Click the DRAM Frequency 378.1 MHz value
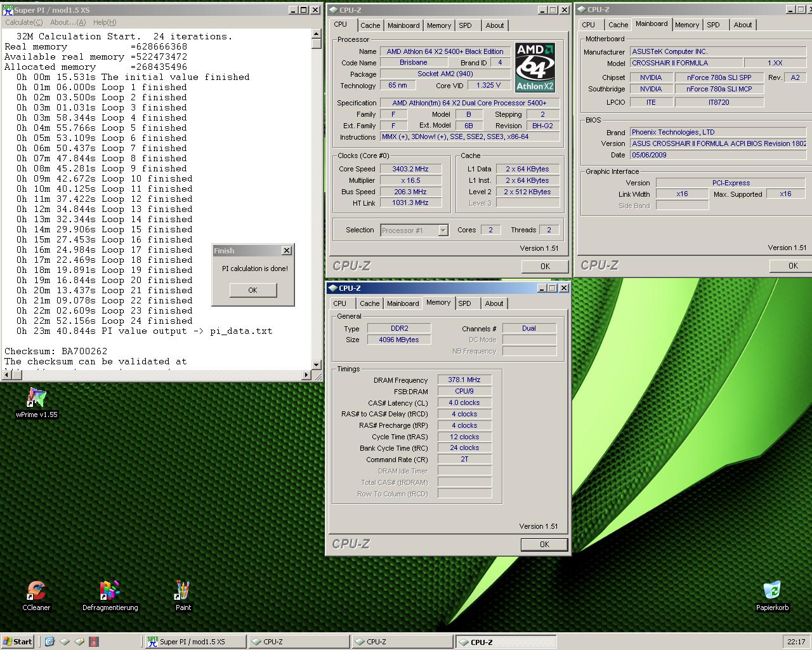This screenshot has height=650, width=812. (x=464, y=380)
